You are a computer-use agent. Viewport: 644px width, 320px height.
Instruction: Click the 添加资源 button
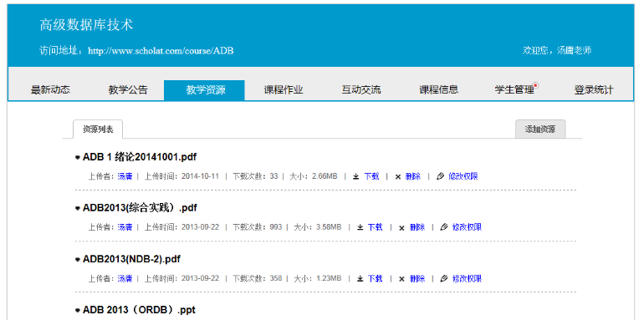pyautogui.click(x=540, y=130)
